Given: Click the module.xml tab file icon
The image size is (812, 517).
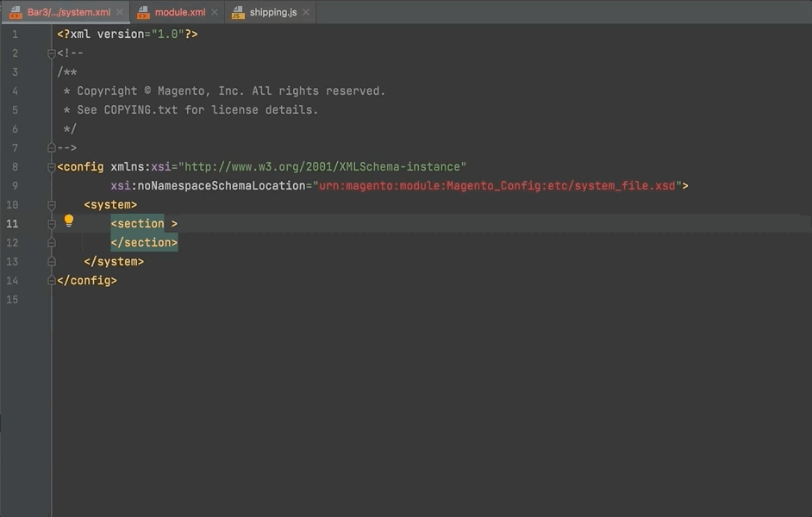Looking at the screenshot, I should coord(143,13).
